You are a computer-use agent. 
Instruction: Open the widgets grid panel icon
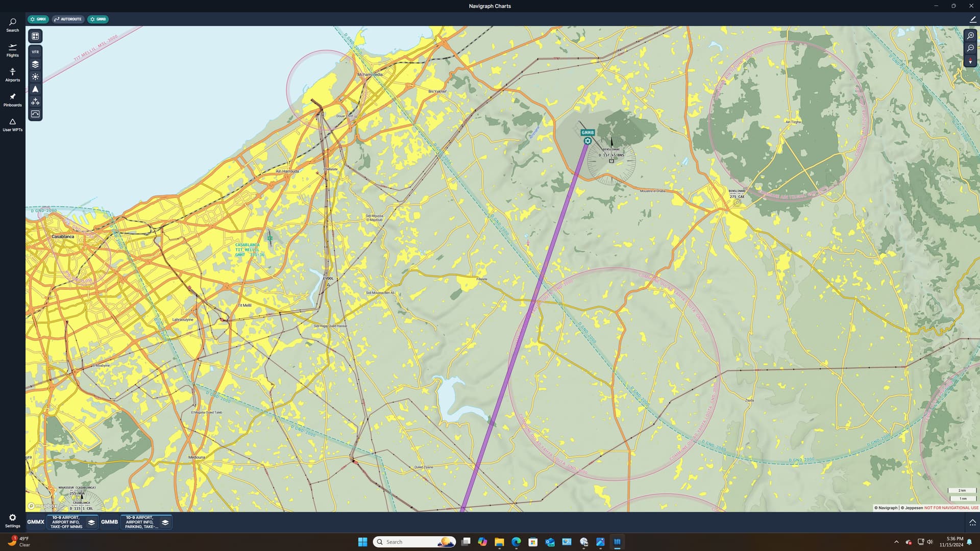pyautogui.click(x=35, y=36)
